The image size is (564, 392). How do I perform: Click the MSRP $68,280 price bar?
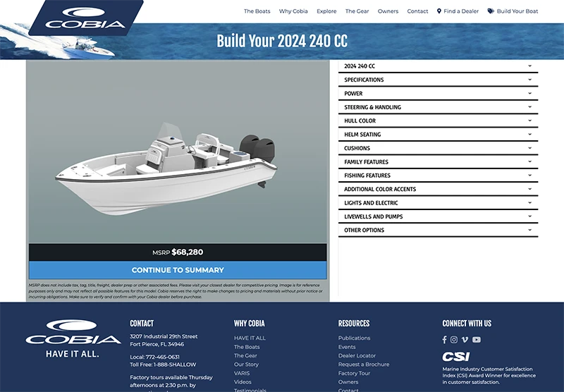[178, 252]
